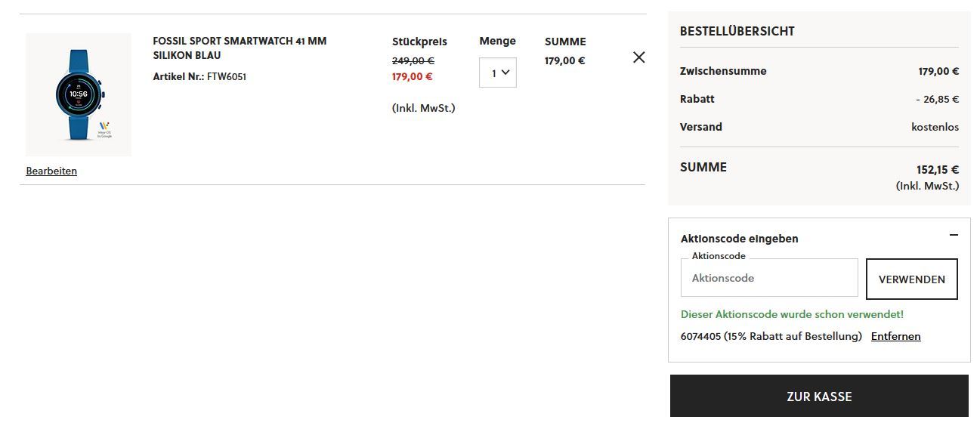Viewport: 980px width, 429px height.
Task: Collapse the Aktionscode eingeben section via minus icon
Action: point(954,235)
